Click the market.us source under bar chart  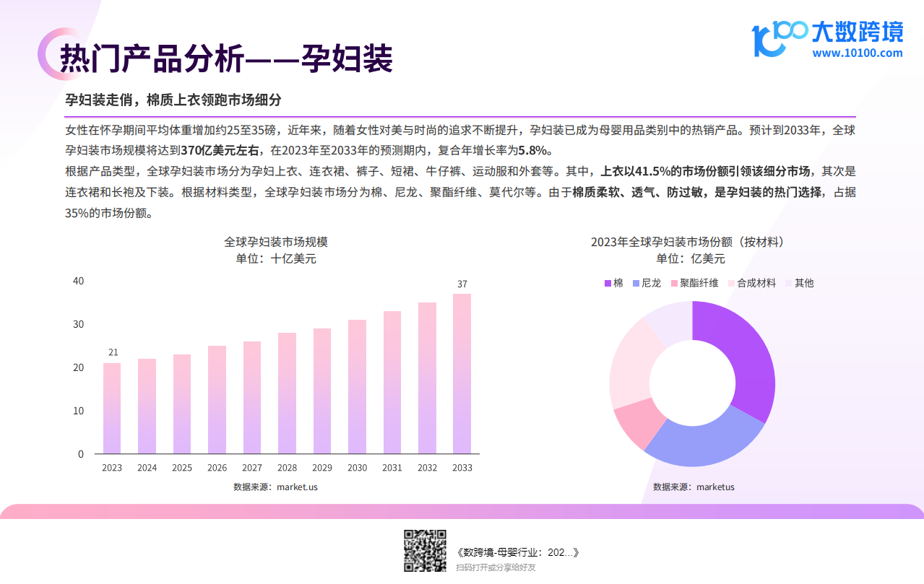pyautogui.click(x=275, y=487)
